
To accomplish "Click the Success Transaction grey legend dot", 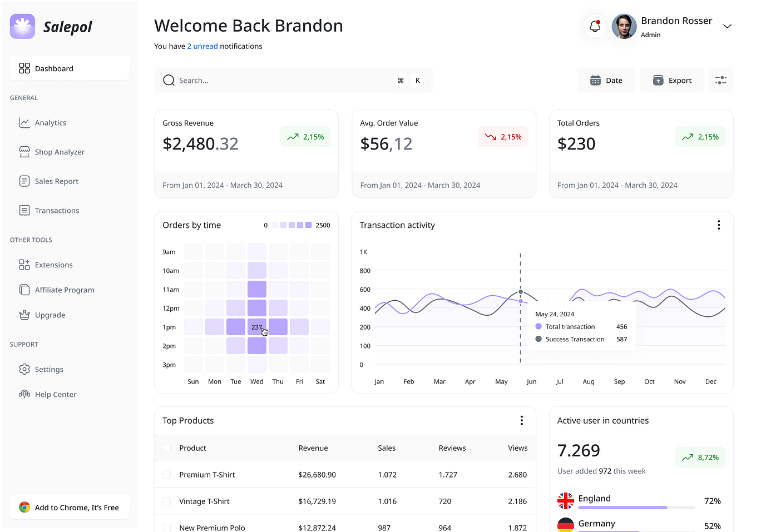I will [x=538, y=339].
